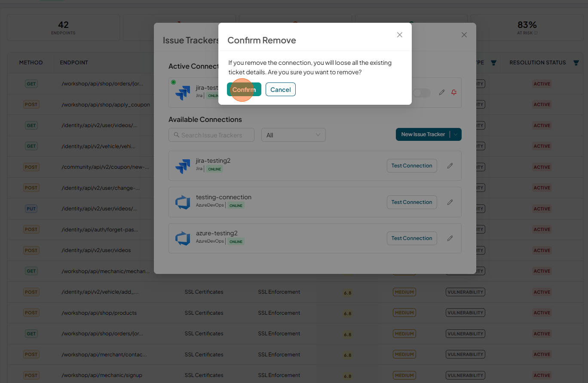Screen dimensions: 588x383
Task: Toggle the active Jira connection switch
Action: pyautogui.click(x=422, y=93)
